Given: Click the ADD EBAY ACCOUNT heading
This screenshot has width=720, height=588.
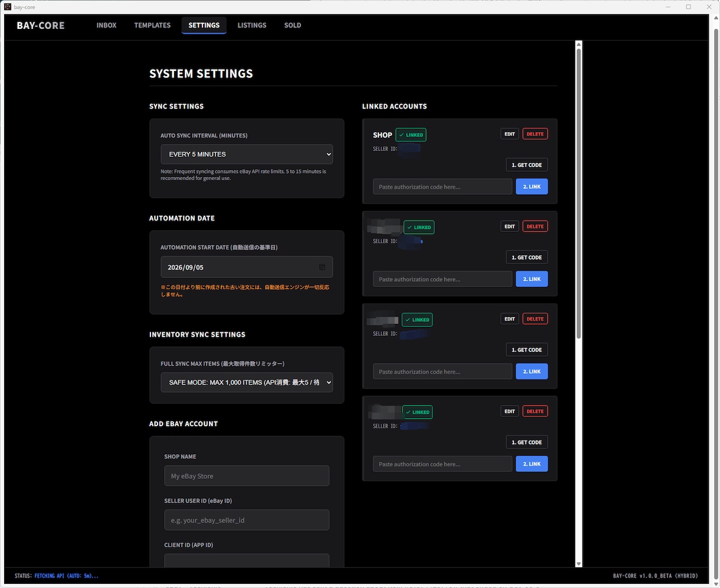Looking at the screenshot, I should 184,424.
